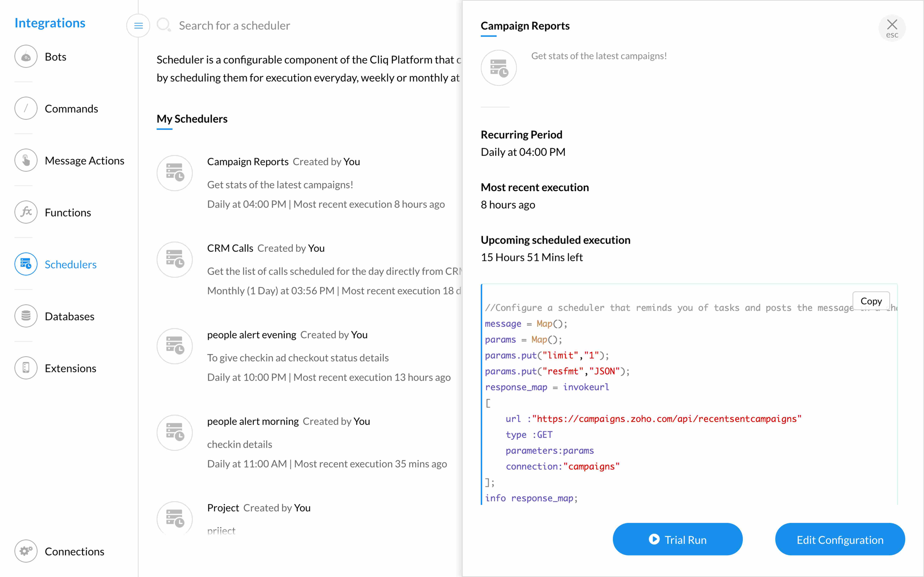
Task: Click the Edit Configuration button
Action: [x=840, y=540]
